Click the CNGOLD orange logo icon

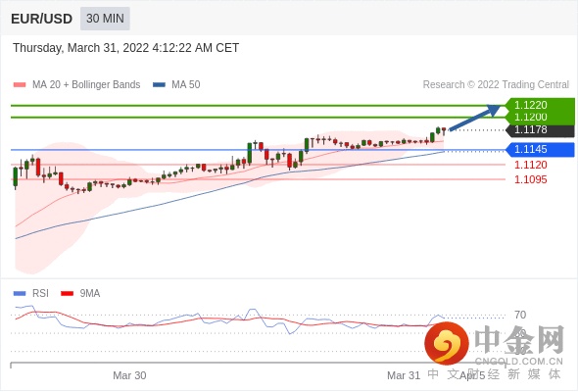click(447, 343)
